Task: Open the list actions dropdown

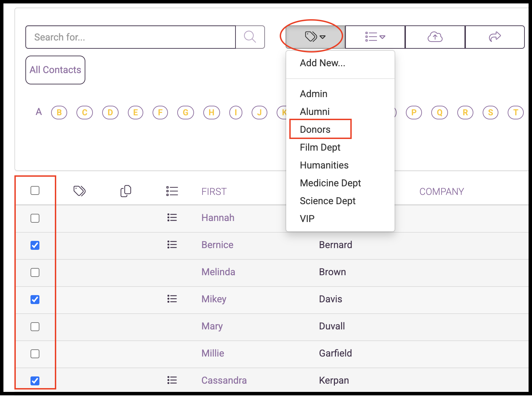Action: (x=375, y=37)
